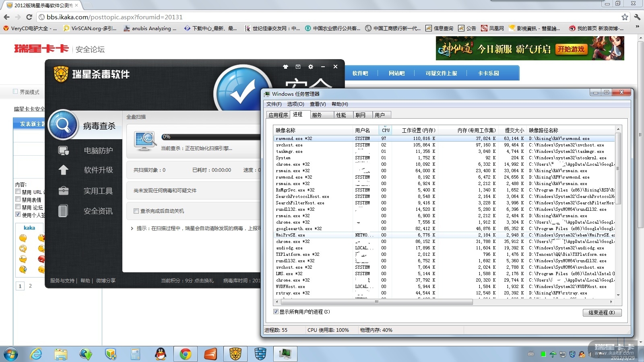The image size is (644, 362).
Task: Open Chrome wrench menu
Action: click(x=637, y=17)
